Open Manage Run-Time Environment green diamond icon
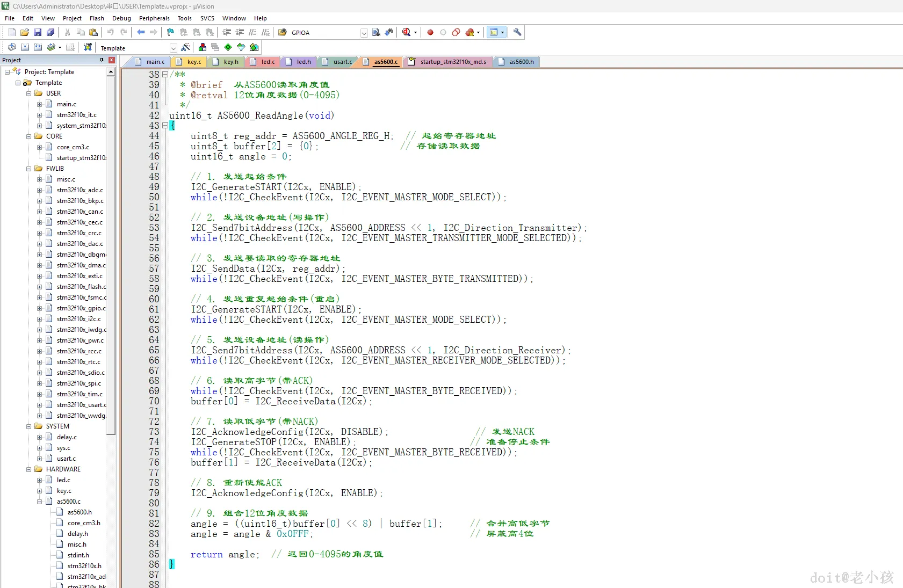Image resolution: width=903 pixels, height=588 pixels. click(x=228, y=47)
